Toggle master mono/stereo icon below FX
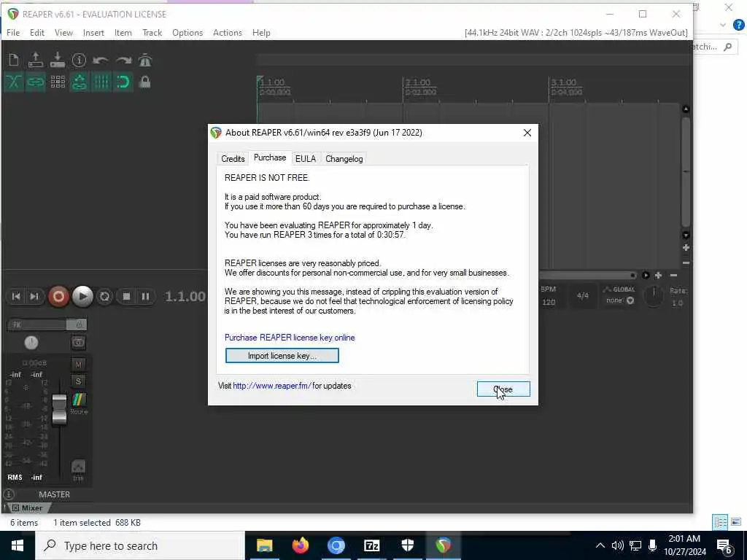This screenshot has height=560, width=747. [78, 343]
